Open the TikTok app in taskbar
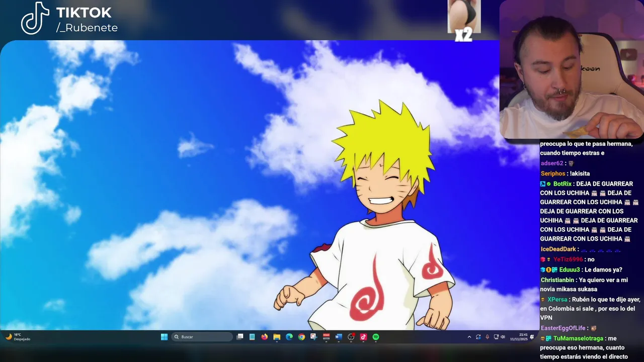 coord(363,337)
